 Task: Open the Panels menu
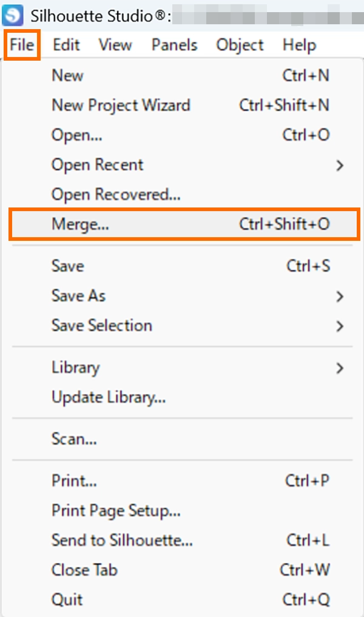coord(174,45)
